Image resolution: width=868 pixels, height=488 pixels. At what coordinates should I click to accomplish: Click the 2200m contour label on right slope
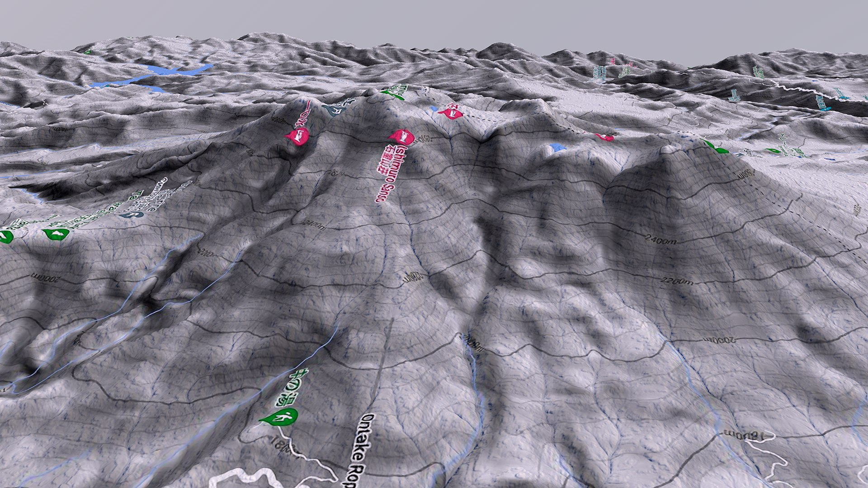pyautogui.click(x=676, y=282)
